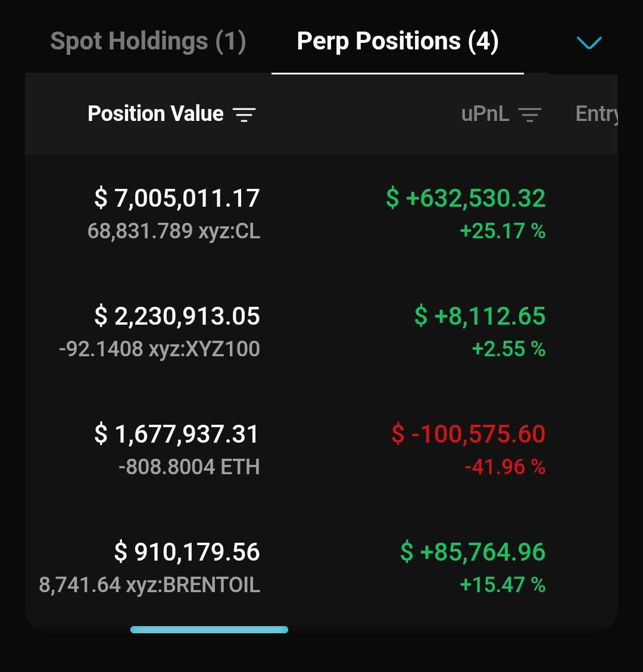This screenshot has height=672, width=643.
Task: Click the -41.96 % loss percentage
Action: point(505,467)
